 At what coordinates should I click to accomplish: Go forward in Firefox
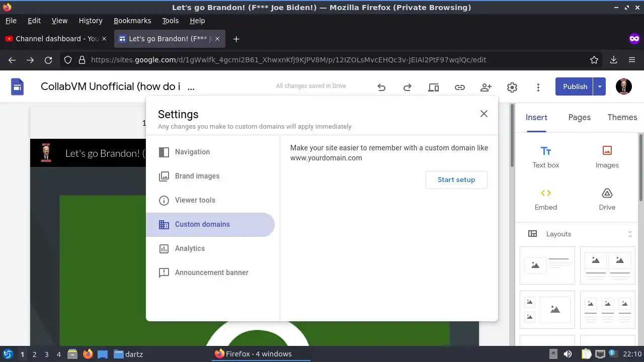30,60
